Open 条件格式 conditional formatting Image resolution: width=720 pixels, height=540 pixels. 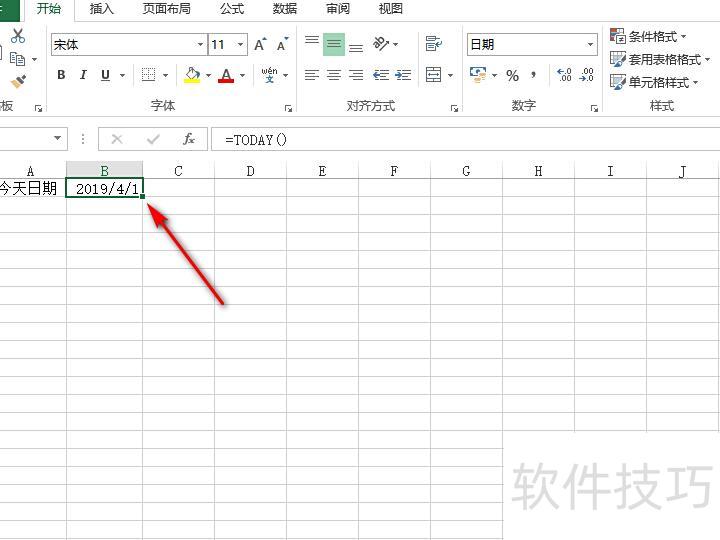[648, 36]
